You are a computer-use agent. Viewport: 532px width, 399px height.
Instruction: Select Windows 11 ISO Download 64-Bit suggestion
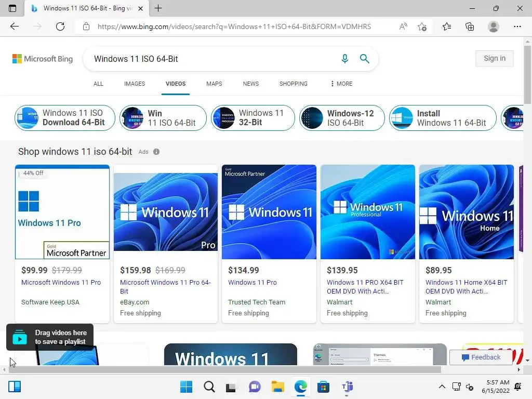tap(65, 118)
